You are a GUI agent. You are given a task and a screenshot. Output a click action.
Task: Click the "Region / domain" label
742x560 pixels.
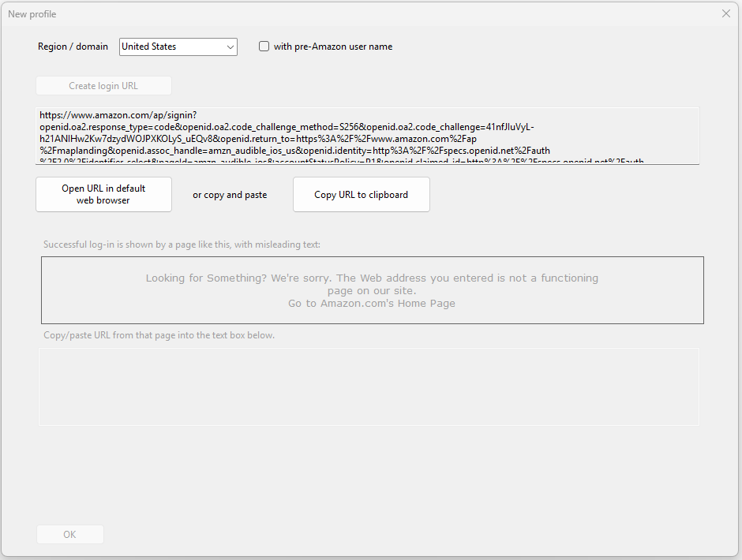(73, 47)
